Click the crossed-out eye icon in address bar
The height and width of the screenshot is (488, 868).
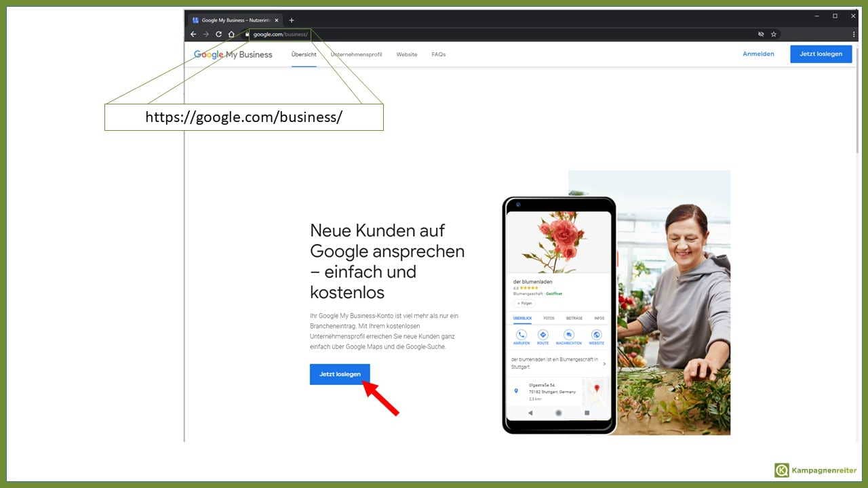click(761, 34)
